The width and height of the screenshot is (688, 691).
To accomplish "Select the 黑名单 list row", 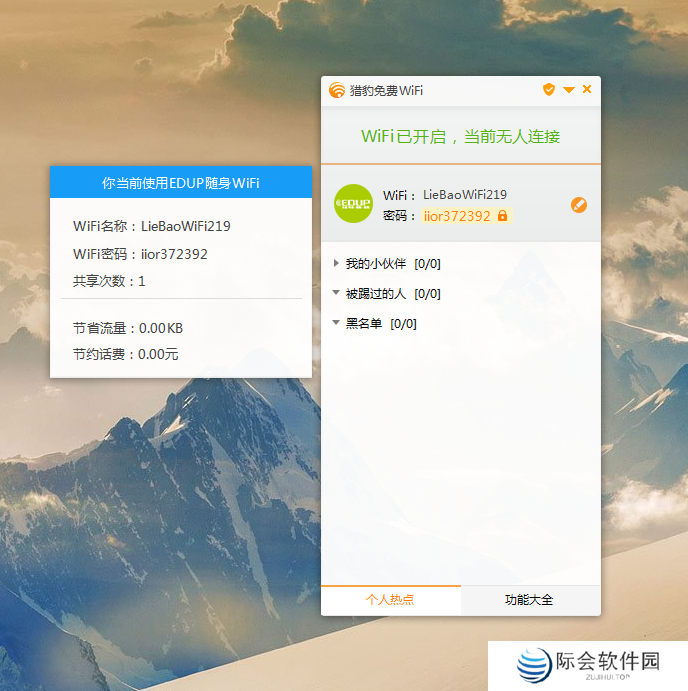I will pos(461,323).
